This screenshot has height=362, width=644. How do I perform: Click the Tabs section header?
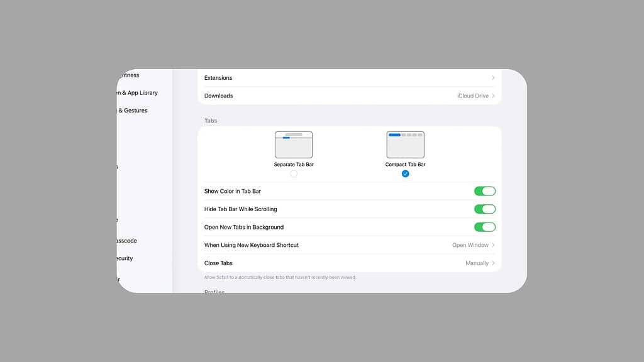[x=211, y=121]
